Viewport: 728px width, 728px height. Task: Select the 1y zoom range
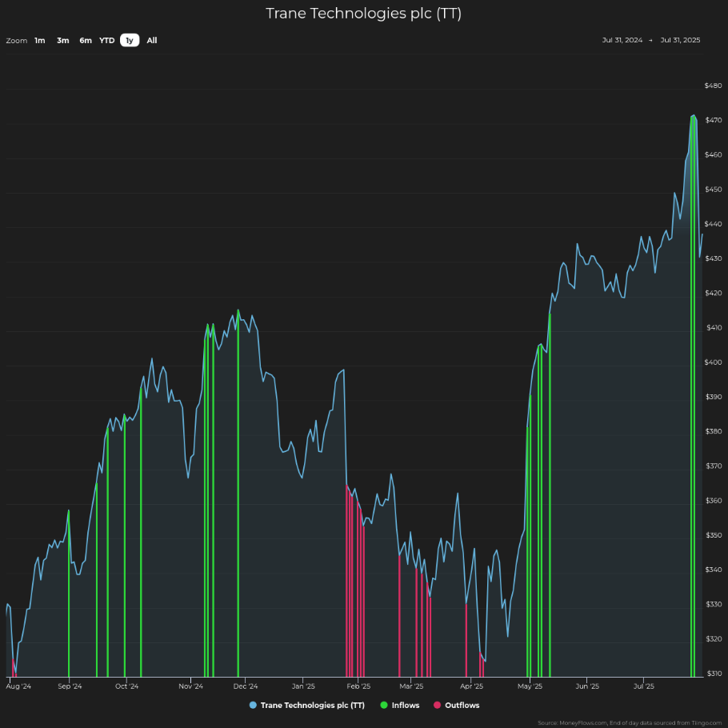click(130, 40)
